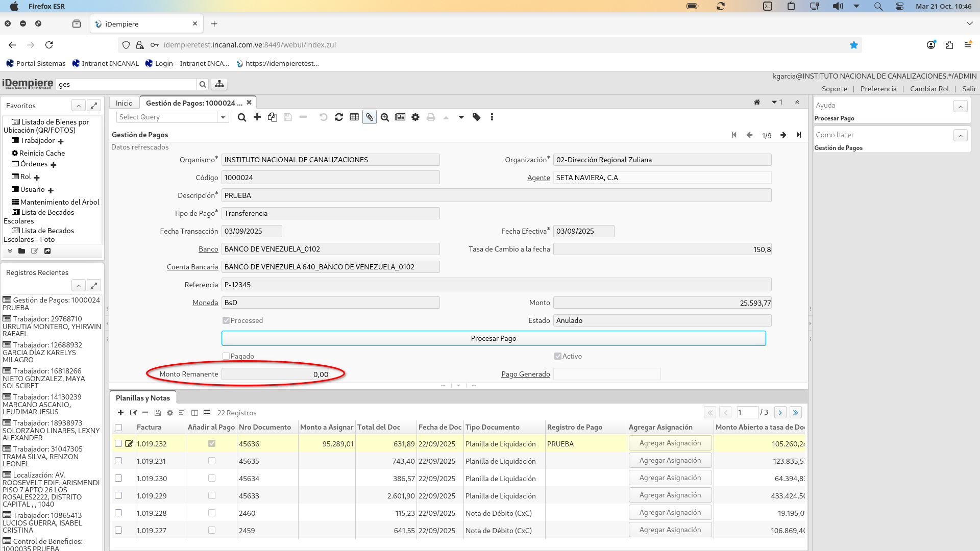Toggle the Pagado checkbox

click(x=226, y=356)
